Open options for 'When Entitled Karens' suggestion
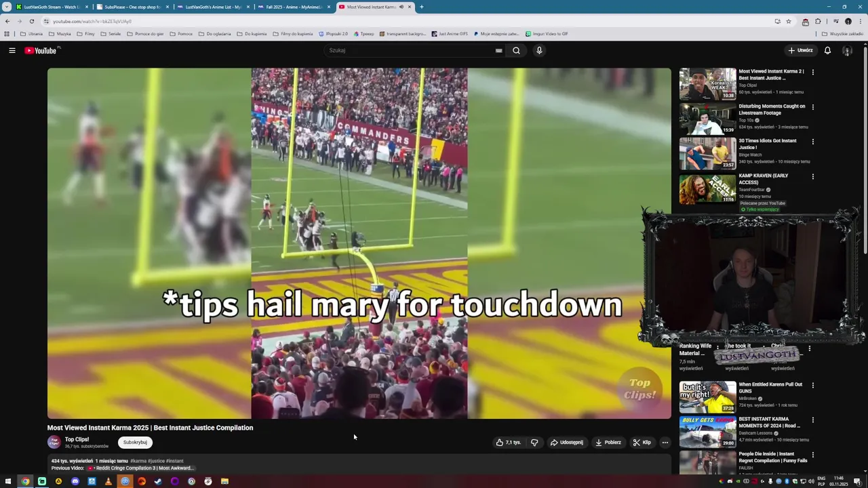Screen dimensions: 868x488 (x=812, y=385)
